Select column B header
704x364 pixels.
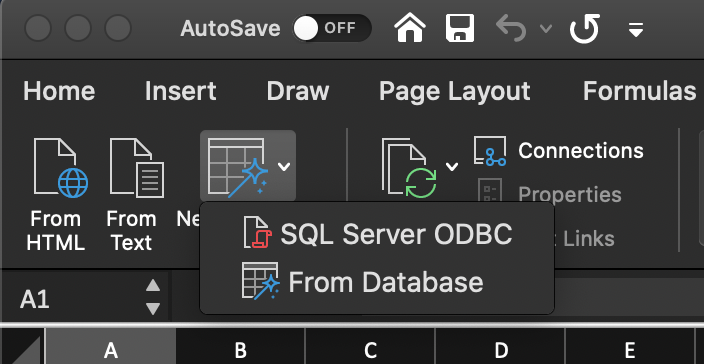pos(240,350)
